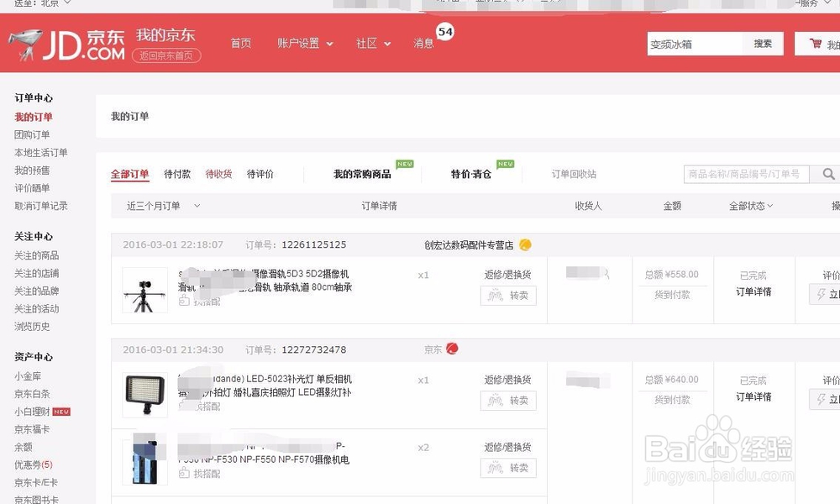Open the 全部状态 status filter dropdown
This screenshot has height=504, width=840.
click(749, 204)
